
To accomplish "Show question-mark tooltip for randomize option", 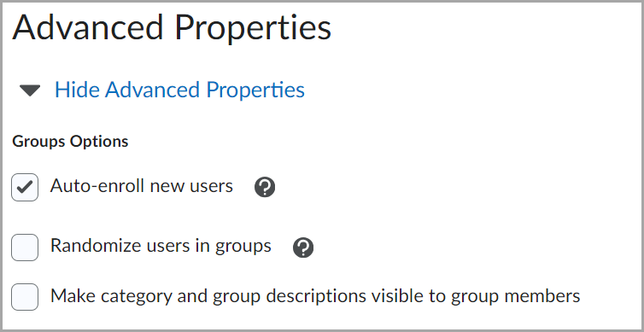I will point(303,248).
